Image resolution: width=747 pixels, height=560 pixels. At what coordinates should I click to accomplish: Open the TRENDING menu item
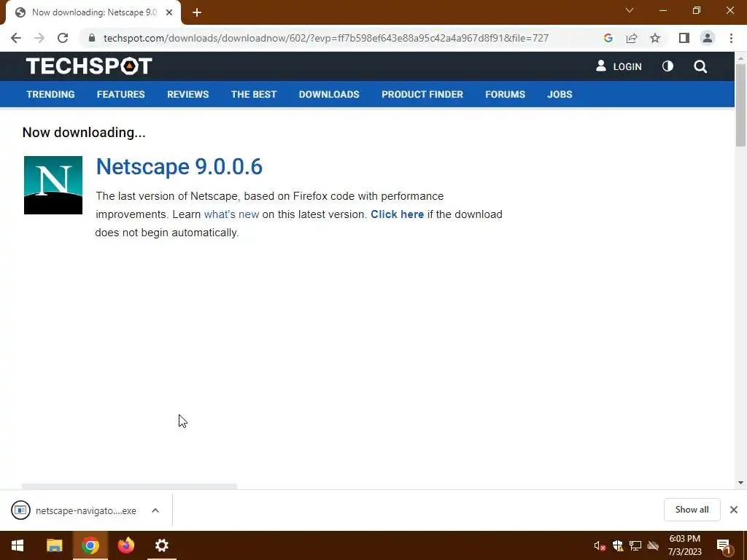pyautogui.click(x=50, y=94)
